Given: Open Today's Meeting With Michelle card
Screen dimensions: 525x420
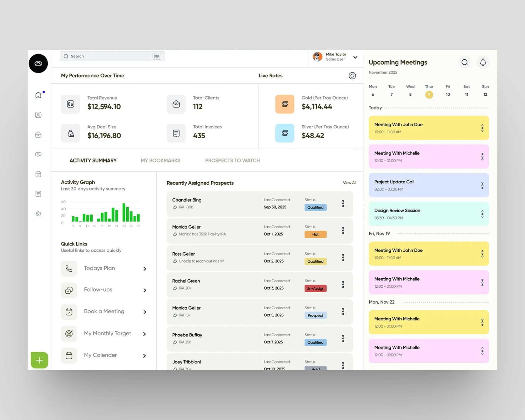Looking at the screenshot, I should [429, 157].
